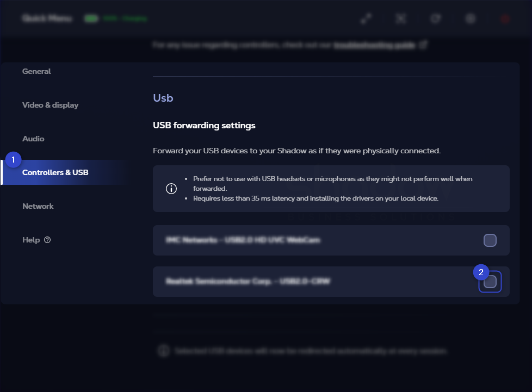Screen dimensions: 532x392
Task: Open the General settings tab
Action: click(36, 71)
